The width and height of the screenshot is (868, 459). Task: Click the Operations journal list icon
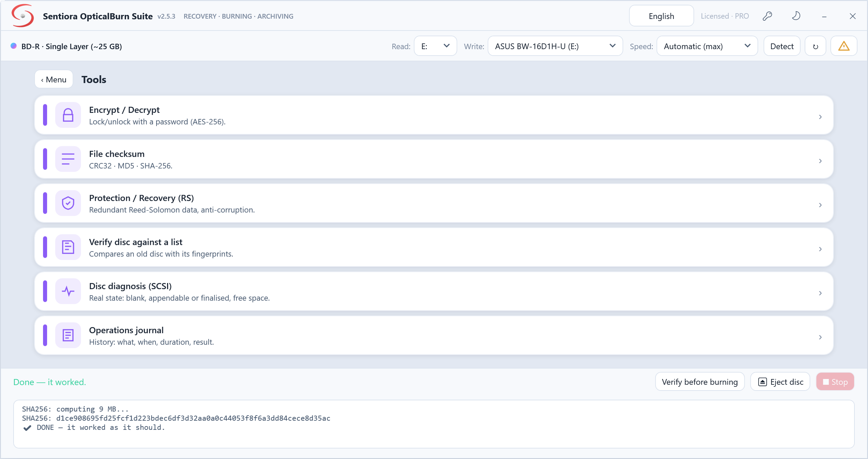pos(68,335)
